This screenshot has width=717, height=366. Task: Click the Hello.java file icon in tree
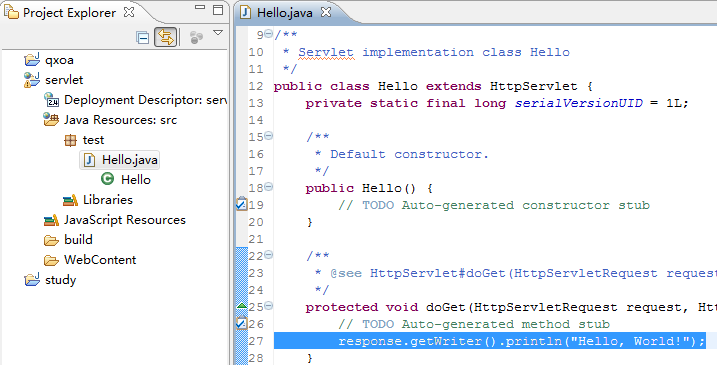(x=90, y=160)
